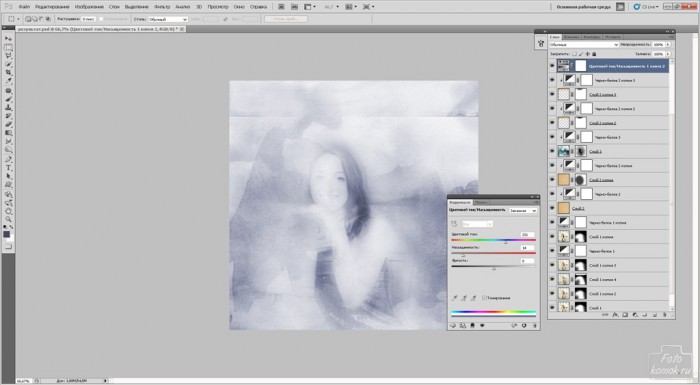Open the Файл menu
This screenshot has height=385, width=700.
(24, 7)
